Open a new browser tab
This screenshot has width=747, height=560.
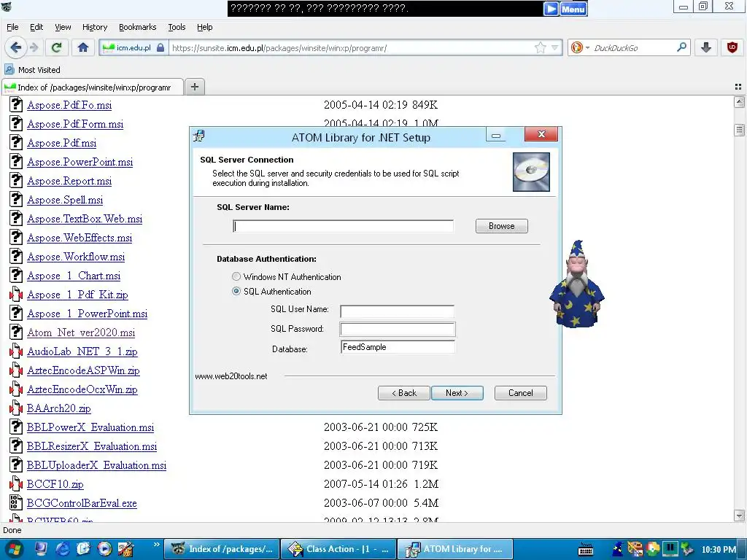click(x=194, y=87)
